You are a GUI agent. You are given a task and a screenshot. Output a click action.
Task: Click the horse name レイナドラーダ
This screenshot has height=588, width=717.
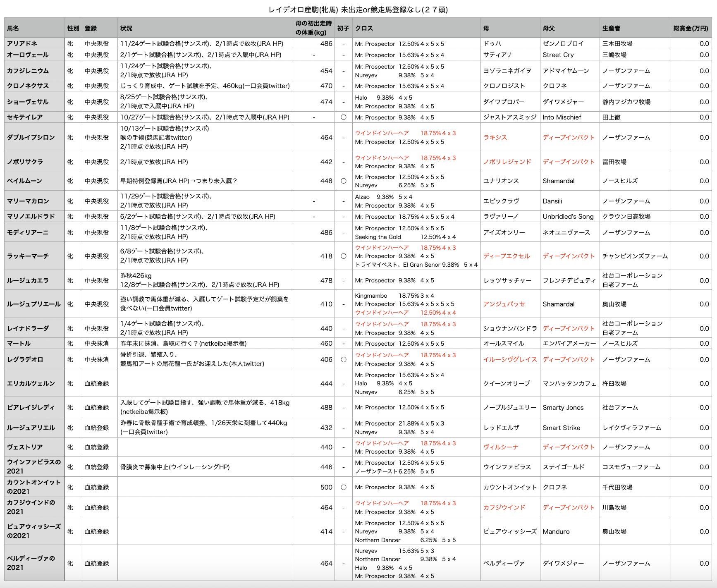(28, 328)
